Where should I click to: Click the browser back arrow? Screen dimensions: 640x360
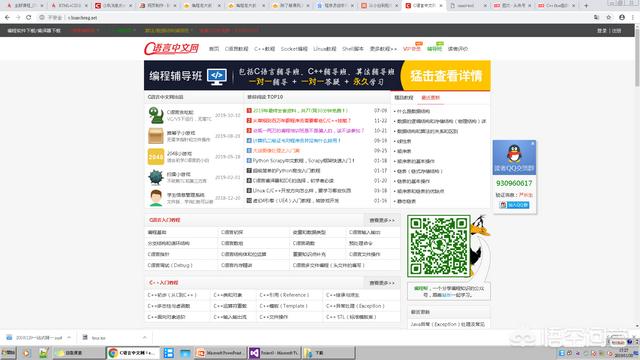[x=7, y=18]
